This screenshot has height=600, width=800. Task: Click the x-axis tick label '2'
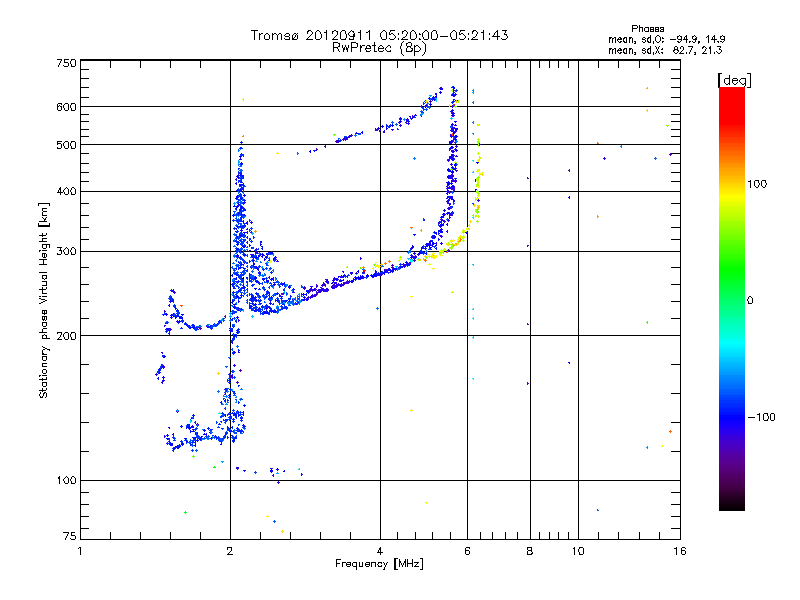pyautogui.click(x=230, y=551)
